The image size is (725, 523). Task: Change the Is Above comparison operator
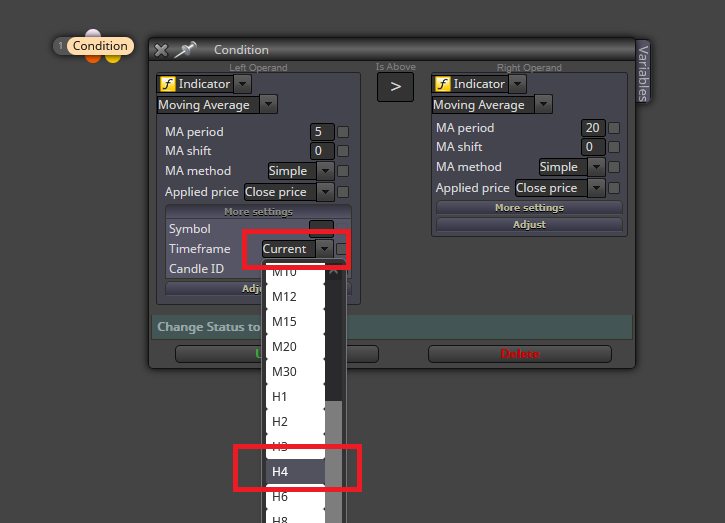tap(395, 87)
